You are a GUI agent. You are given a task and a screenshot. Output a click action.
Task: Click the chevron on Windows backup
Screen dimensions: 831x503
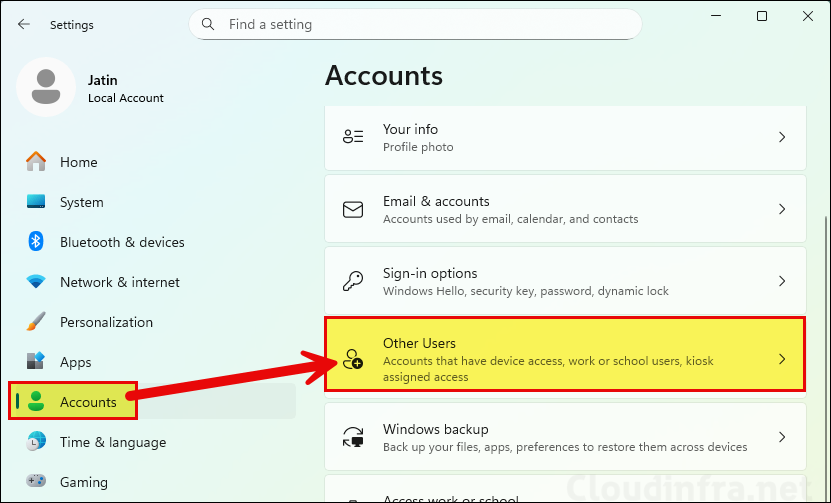[782, 437]
